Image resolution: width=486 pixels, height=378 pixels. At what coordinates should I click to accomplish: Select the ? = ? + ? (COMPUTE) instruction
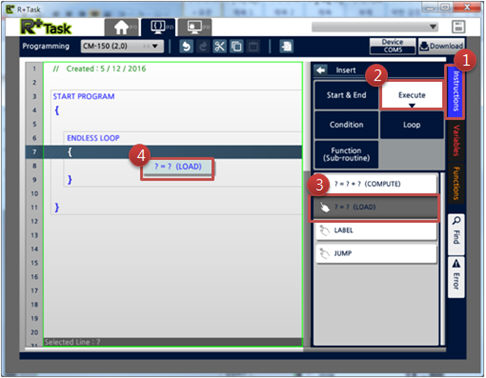(x=375, y=184)
